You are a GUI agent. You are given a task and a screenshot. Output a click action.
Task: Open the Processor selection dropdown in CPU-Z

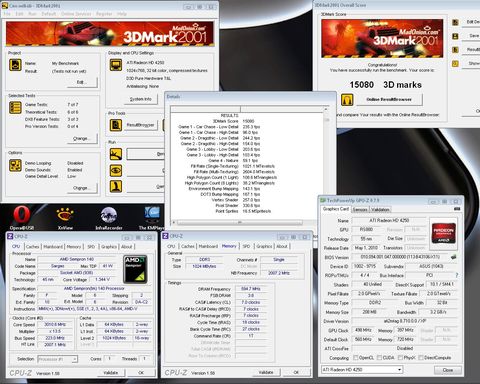coord(58,359)
